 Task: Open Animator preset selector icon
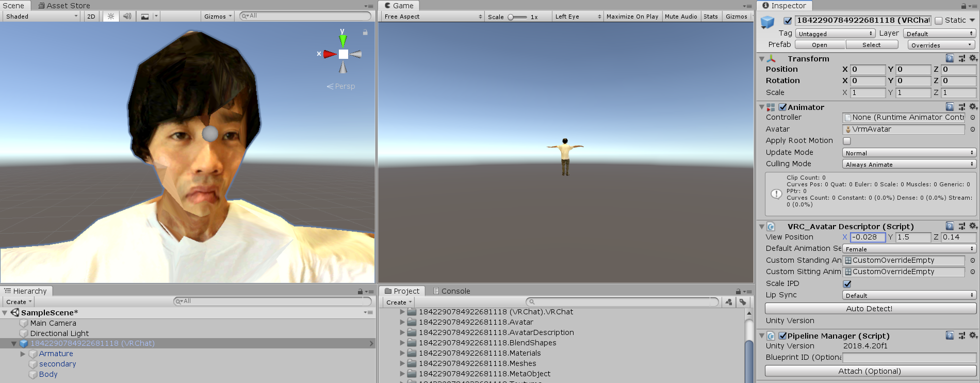coord(961,107)
